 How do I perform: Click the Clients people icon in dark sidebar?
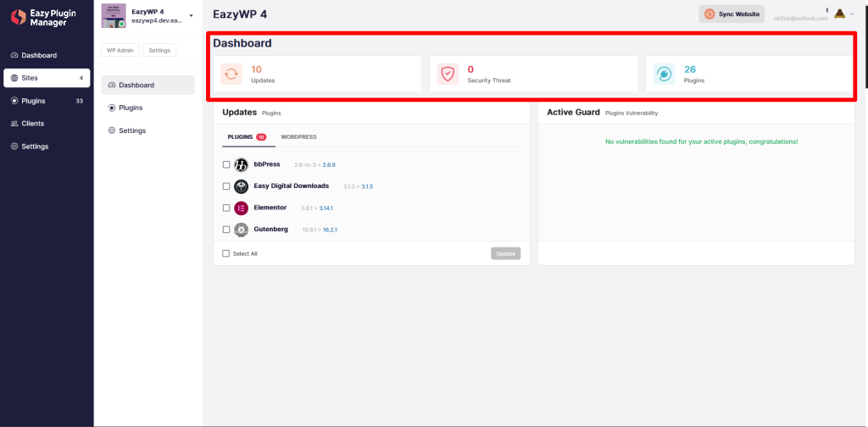pyautogui.click(x=14, y=124)
